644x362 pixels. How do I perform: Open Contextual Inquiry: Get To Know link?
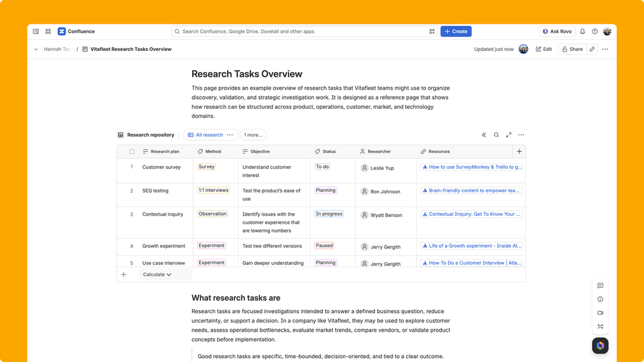click(471, 214)
